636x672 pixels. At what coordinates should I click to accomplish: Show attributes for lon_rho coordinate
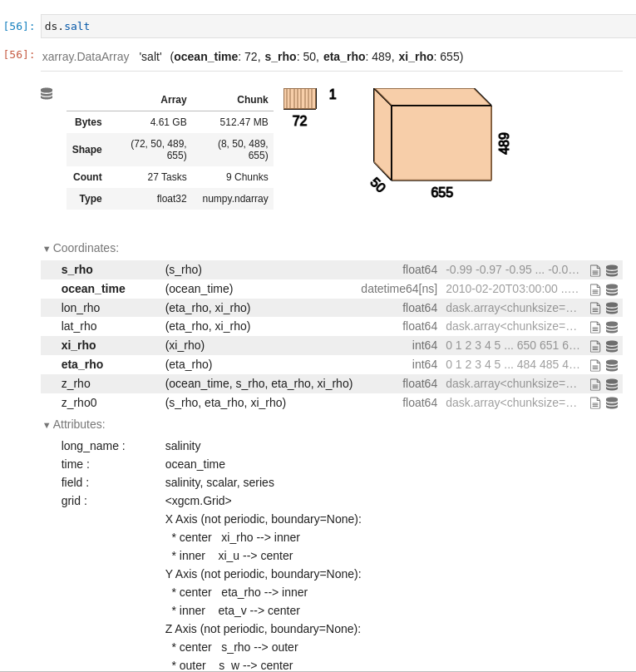pos(595,309)
